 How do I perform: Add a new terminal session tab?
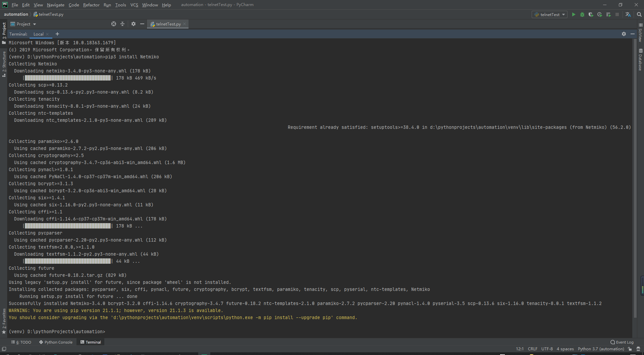[57, 34]
